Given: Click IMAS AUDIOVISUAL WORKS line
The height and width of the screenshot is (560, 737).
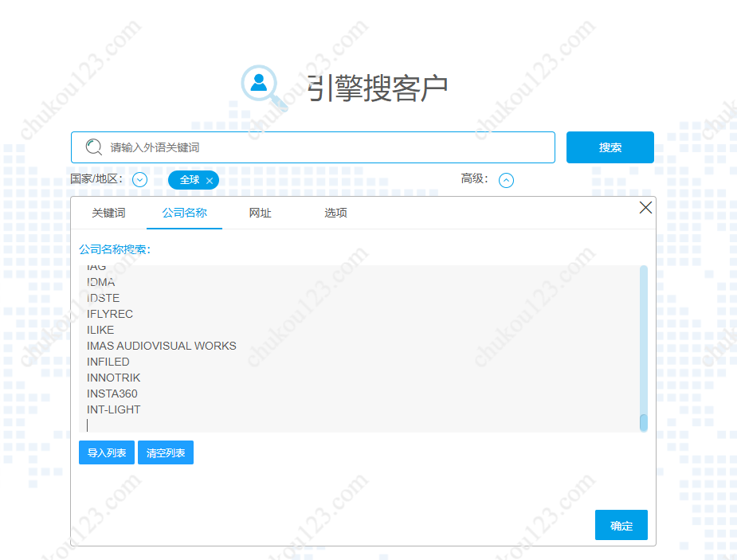Looking at the screenshot, I should point(161,346).
